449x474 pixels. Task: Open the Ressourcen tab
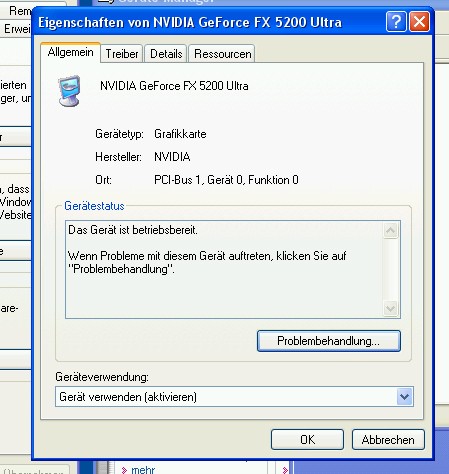(222, 54)
